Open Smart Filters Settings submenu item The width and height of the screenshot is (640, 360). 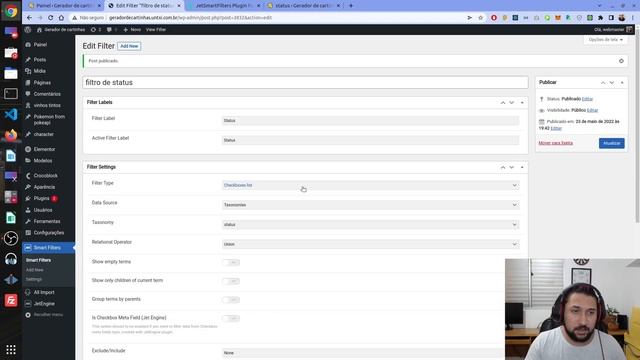click(x=34, y=279)
